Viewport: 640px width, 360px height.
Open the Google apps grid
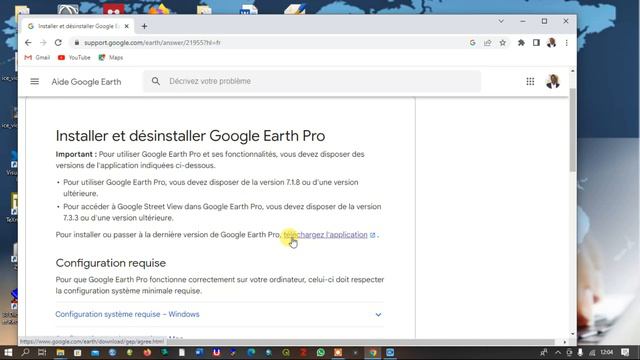pos(530,82)
